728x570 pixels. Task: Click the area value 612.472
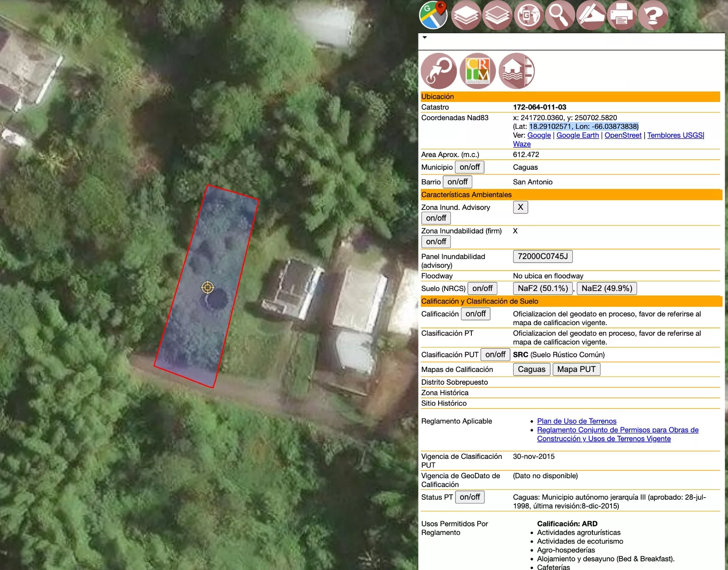coord(526,154)
